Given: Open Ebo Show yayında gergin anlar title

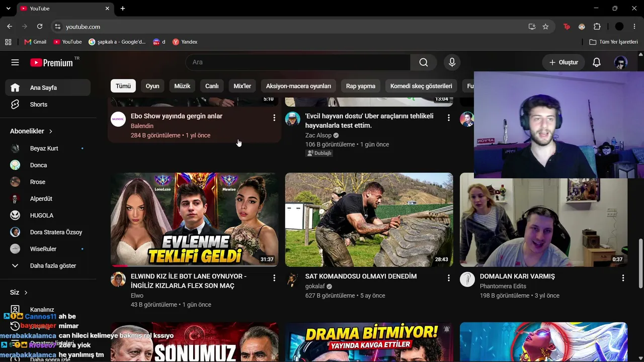Looking at the screenshot, I should (177, 116).
